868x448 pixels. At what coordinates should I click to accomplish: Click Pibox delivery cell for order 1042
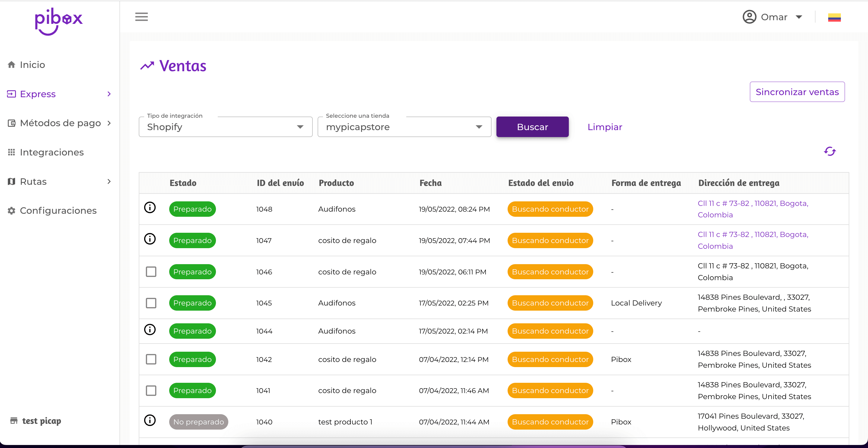pyautogui.click(x=621, y=359)
